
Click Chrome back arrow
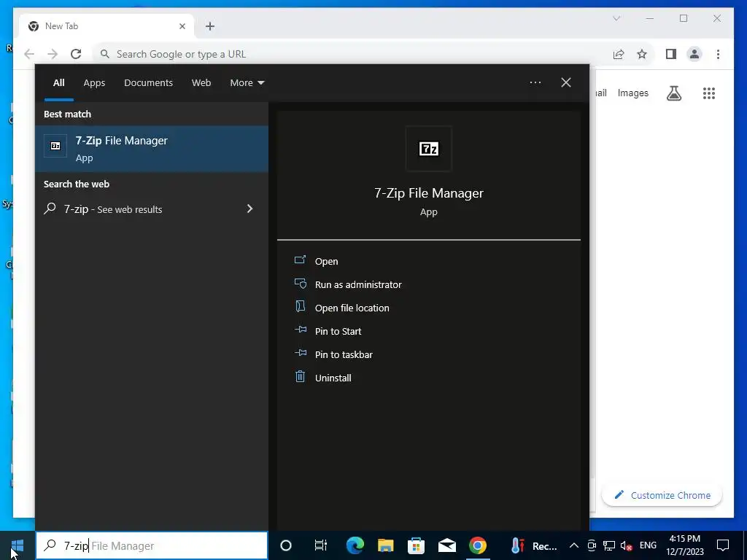29,54
